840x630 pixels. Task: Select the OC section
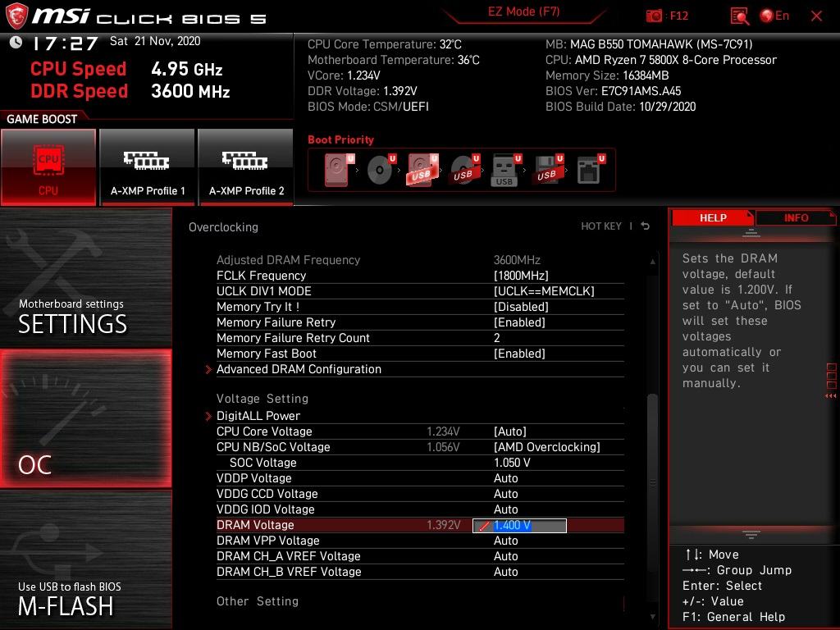tap(85, 418)
